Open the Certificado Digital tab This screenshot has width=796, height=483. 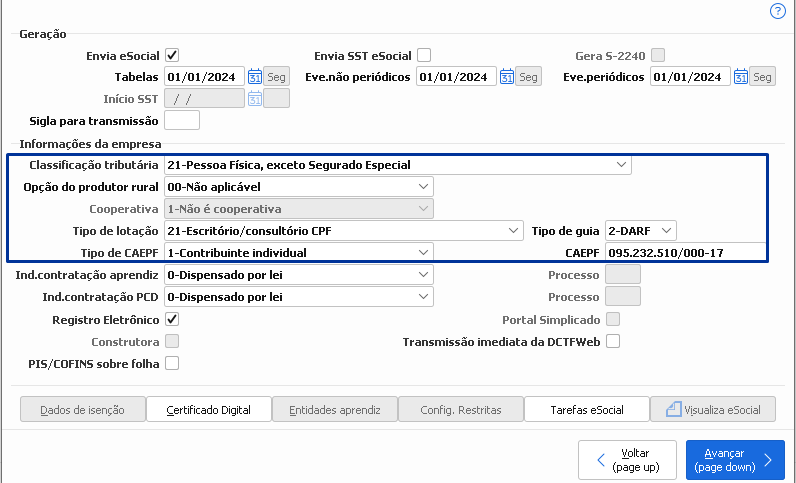209,410
